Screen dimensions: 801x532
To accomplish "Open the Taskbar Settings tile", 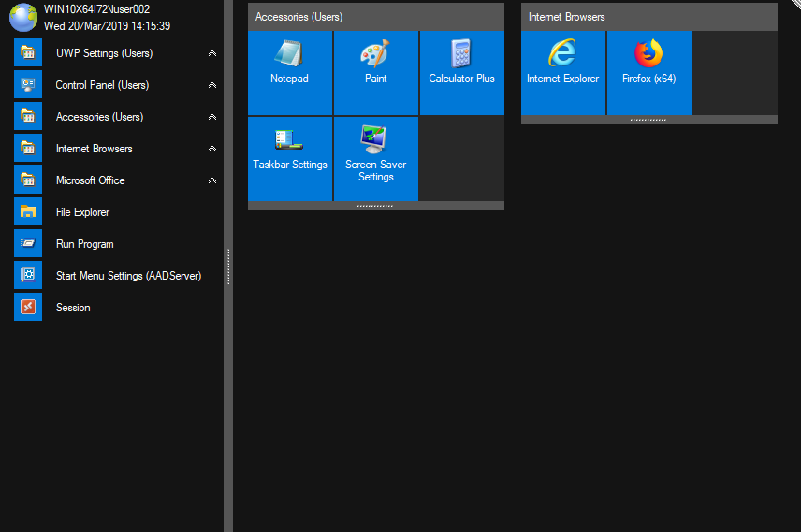I will 290,159.
